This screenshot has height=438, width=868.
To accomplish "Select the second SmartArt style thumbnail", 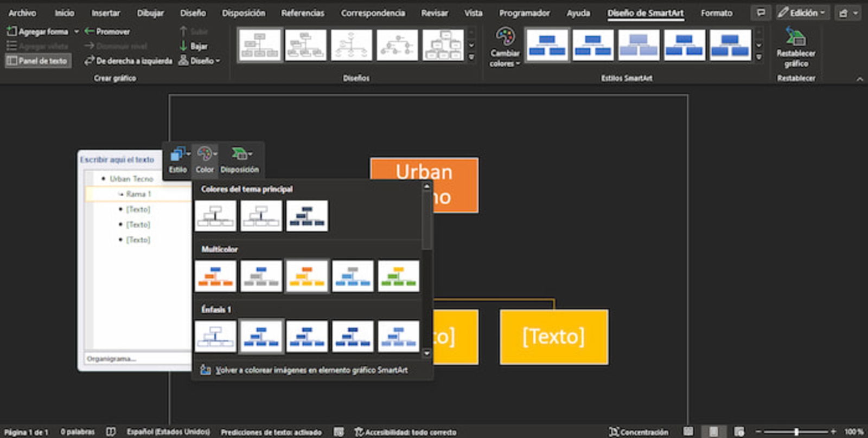I will coord(593,45).
